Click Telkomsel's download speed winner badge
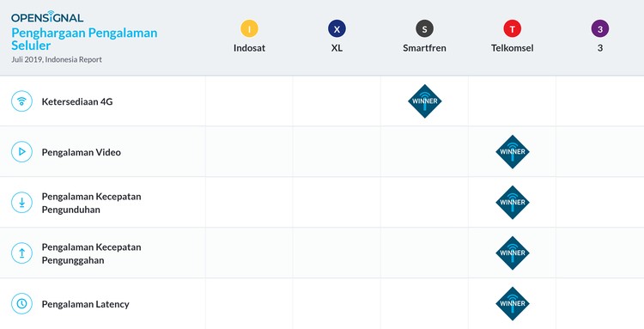Image resolution: width=644 pixels, height=329 pixels. (513, 203)
